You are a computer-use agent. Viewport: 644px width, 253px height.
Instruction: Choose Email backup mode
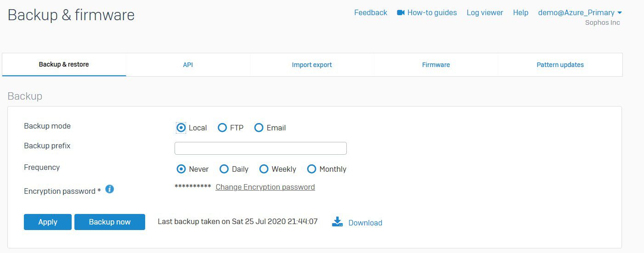tap(259, 128)
